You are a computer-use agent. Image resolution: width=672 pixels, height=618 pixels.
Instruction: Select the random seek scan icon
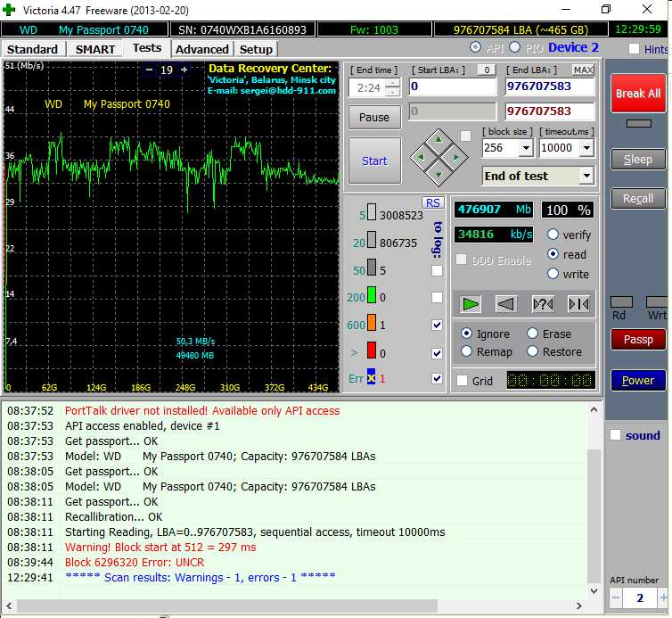point(543,304)
